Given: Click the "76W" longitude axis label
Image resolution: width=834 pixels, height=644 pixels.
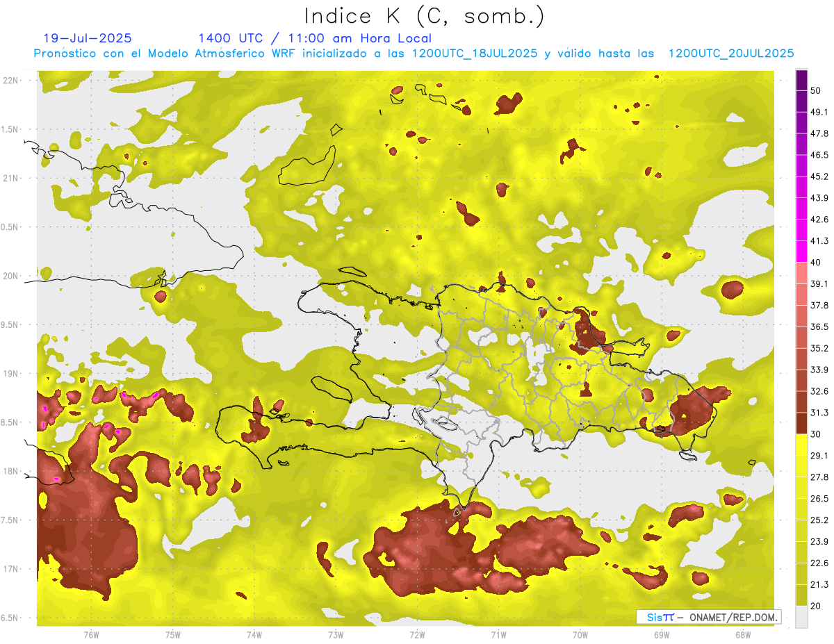Looking at the screenshot, I should pos(91,635).
